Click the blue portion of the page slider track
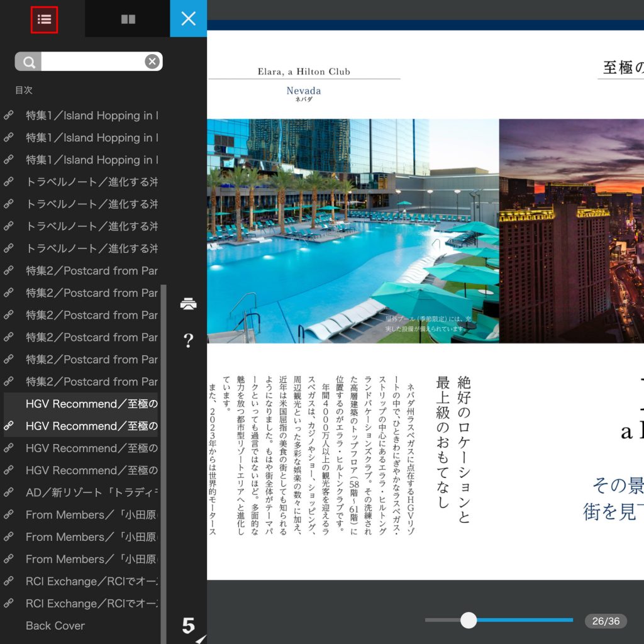Viewport: 644px width, 644px height. click(x=525, y=620)
